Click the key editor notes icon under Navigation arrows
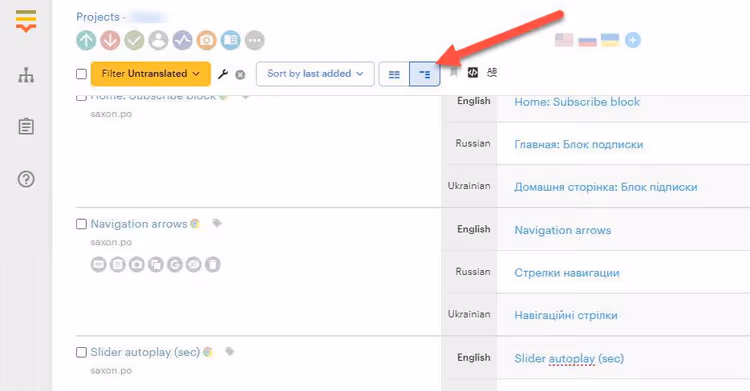 [x=118, y=264]
